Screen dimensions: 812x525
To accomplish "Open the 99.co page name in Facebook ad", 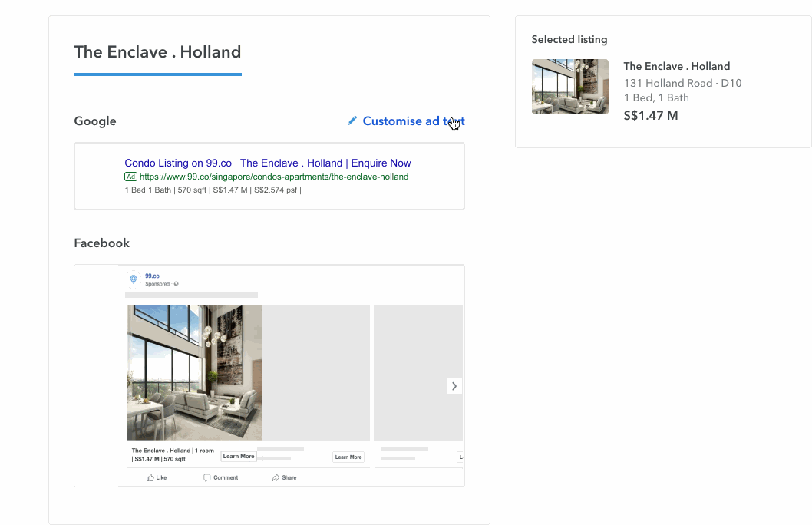I will (x=152, y=276).
